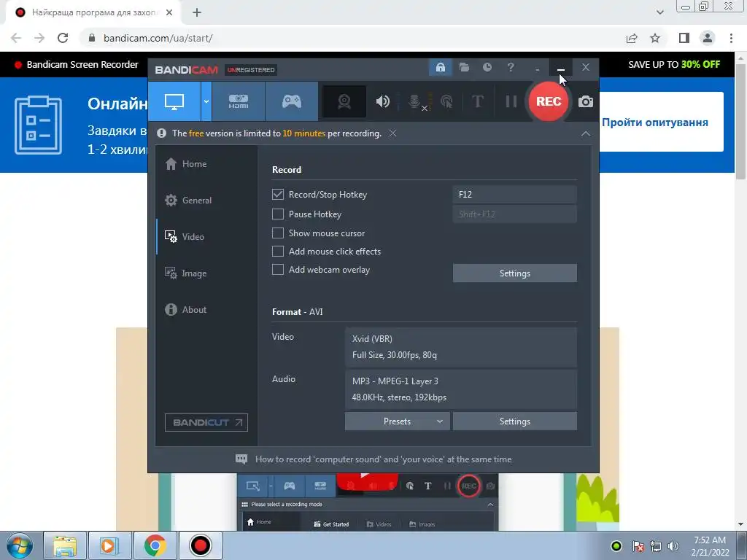Image resolution: width=747 pixels, height=560 pixels.
Task: Toggle Chrome side panel icon
Action: [684, 38]
